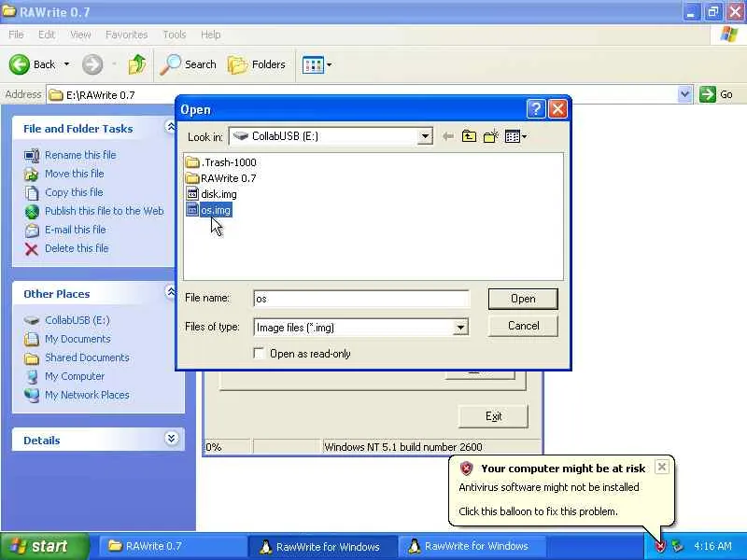Open the View menu
747x560 pixels.
[x=80, y=35]
